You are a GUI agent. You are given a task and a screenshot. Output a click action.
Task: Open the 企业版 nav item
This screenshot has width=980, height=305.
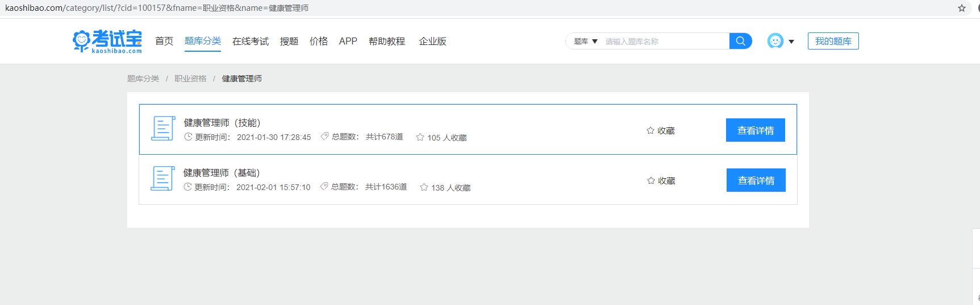pyautogui.click(x=432, y=41)
